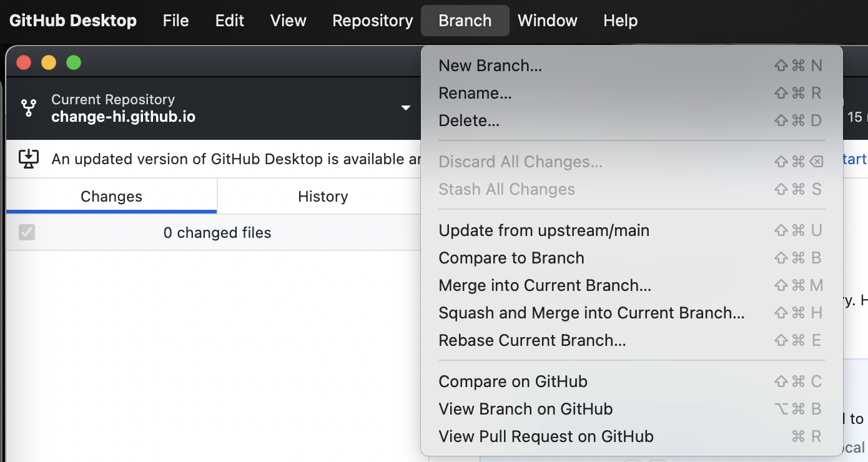Click the yellow minimize window button
This screenshot has height=462, width=868.
pyautogui.click(x=49, y=62)
